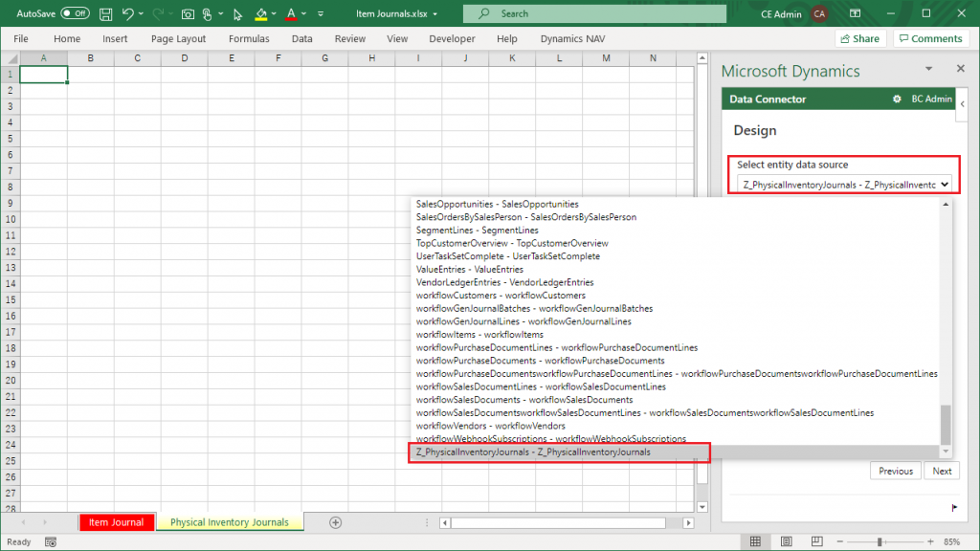The height and width of the screenshot is (551, 980).
Task: Click the Share button
Action: 860,38
